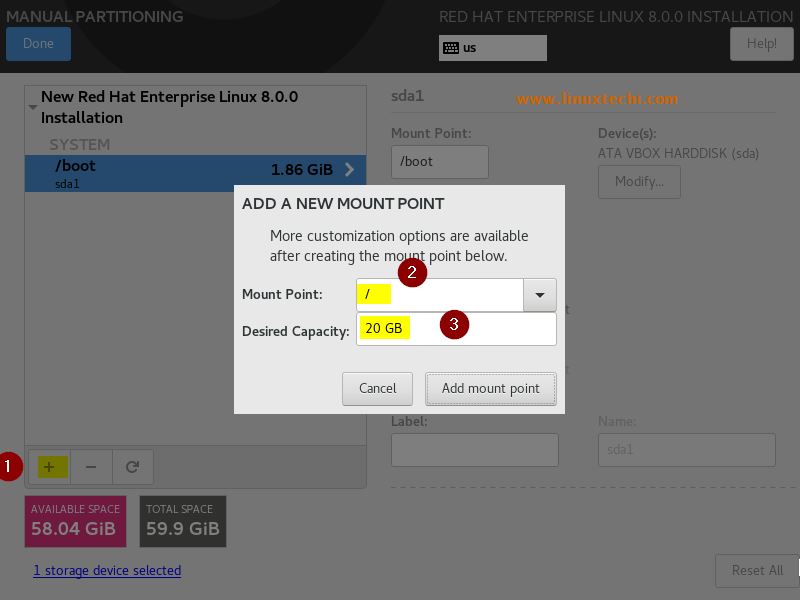Click the SYSTEM section heading
800x600 pixels.
click(80, 144)
